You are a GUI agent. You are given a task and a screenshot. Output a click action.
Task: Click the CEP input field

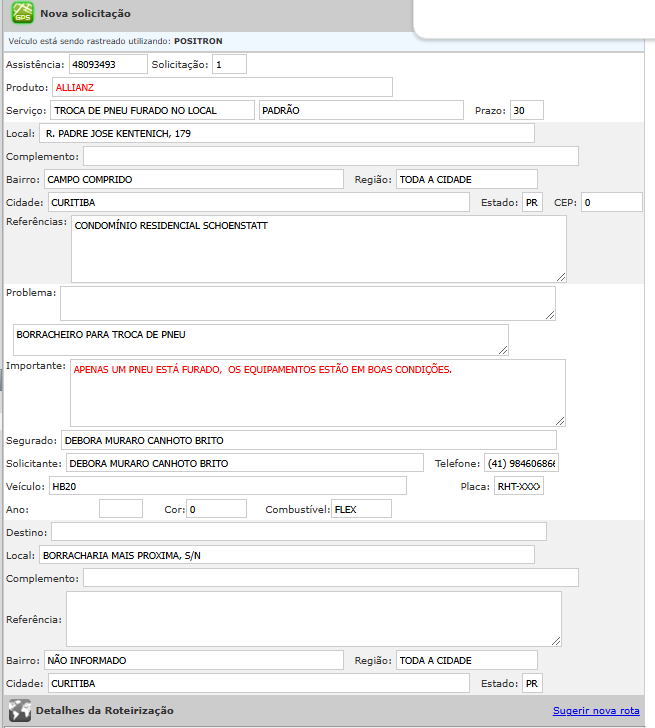pos(611,202)
